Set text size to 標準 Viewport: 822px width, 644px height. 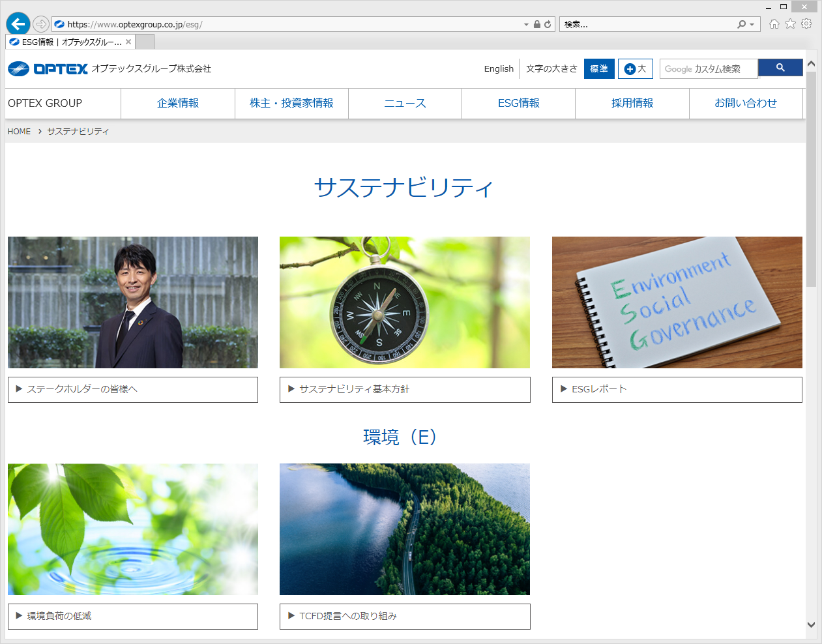598,68
